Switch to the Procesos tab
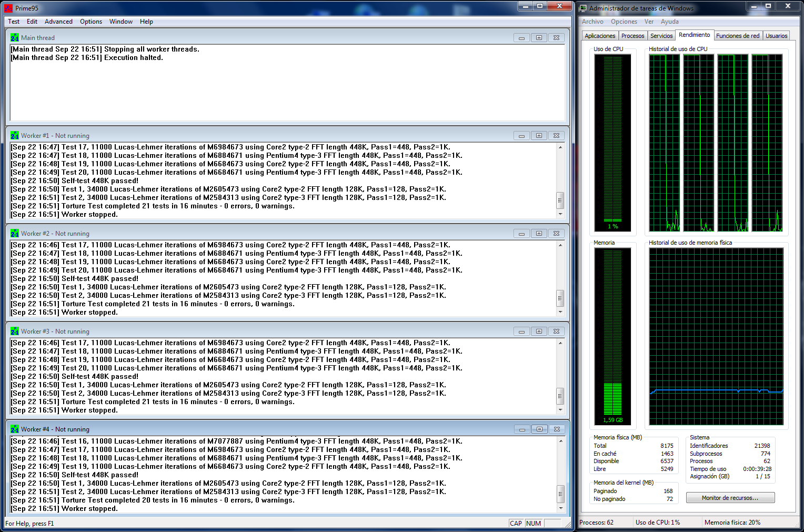804x532 pixels. click(x=632, y=36)
